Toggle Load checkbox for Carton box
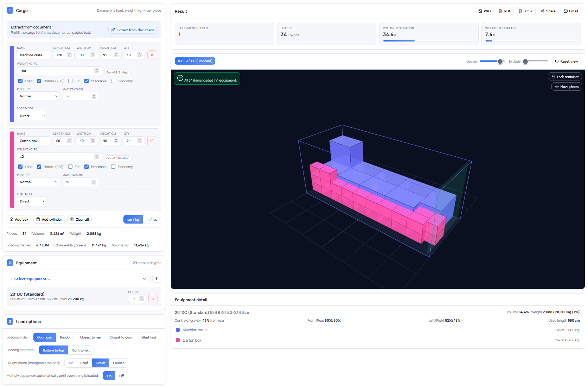588x387 pixels. coord(20,167)
